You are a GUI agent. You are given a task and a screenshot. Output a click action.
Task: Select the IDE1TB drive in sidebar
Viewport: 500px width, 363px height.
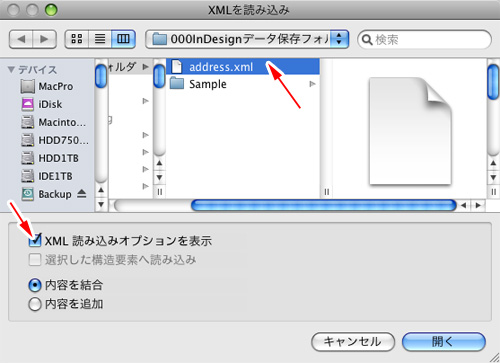47,176
